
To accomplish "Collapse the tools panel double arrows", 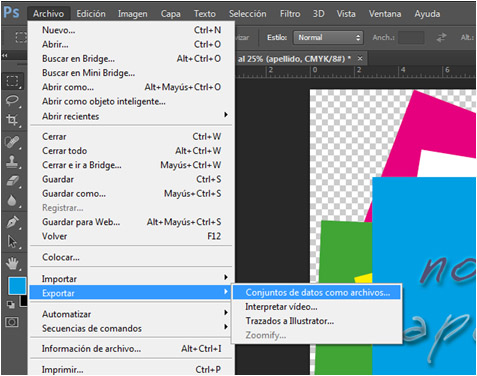I will pyautogui.click(x=5, y=55).
